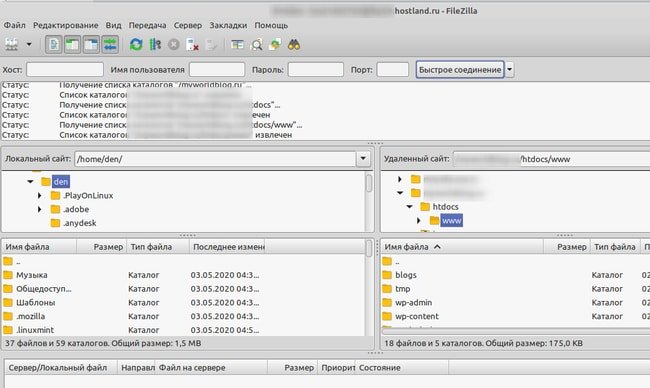Sort local files by Имя файла
Viewport: 650px width, 388px height.
point(39,247)
